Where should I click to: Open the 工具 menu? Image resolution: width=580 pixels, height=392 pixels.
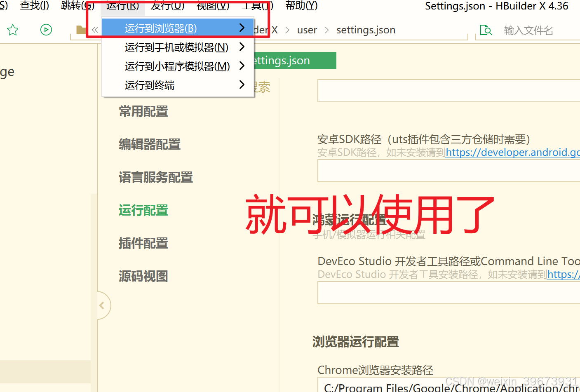pyautogui.click(x=257, y=5)
